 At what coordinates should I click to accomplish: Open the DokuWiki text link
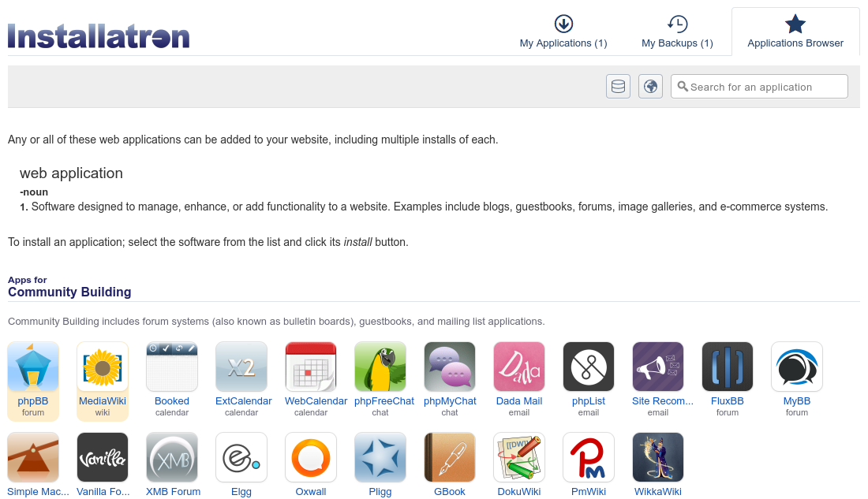click(519, 492)
